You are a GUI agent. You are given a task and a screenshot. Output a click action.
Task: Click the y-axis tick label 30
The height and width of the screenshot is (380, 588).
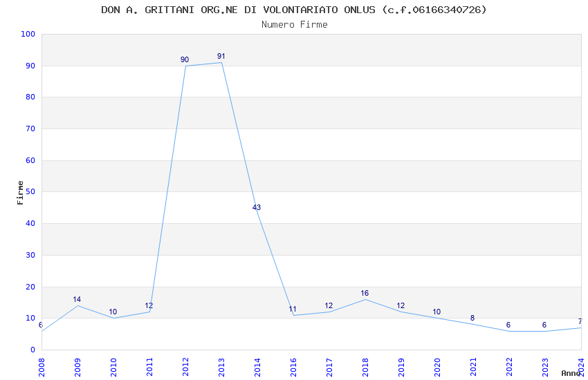click(x=30, y=256)
